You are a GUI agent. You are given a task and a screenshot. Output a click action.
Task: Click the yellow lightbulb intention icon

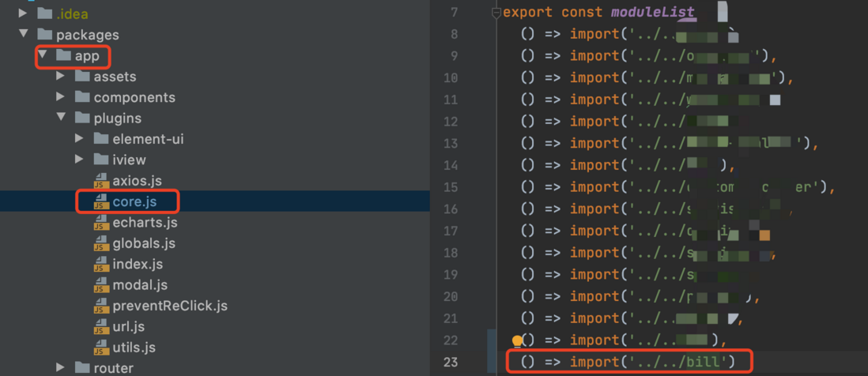[x=517, y=341]
